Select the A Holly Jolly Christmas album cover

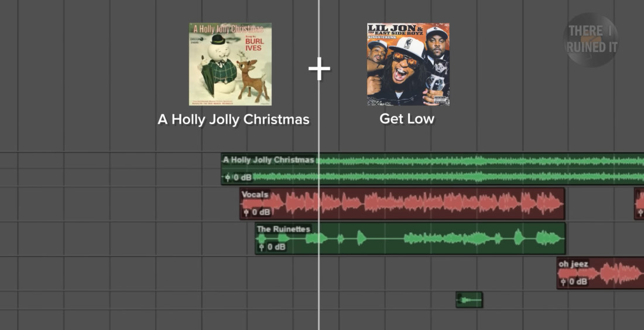pos(230,64)
